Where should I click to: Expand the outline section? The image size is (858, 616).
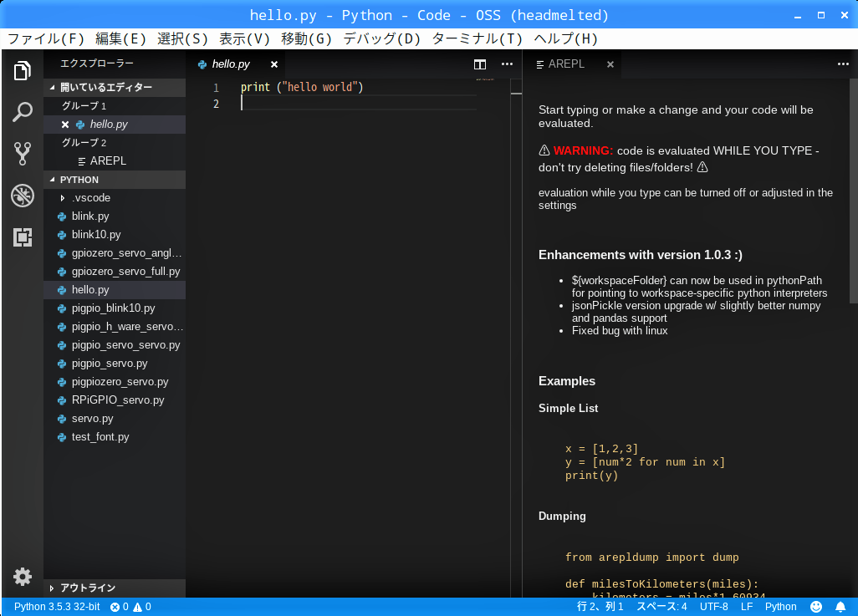115,588
